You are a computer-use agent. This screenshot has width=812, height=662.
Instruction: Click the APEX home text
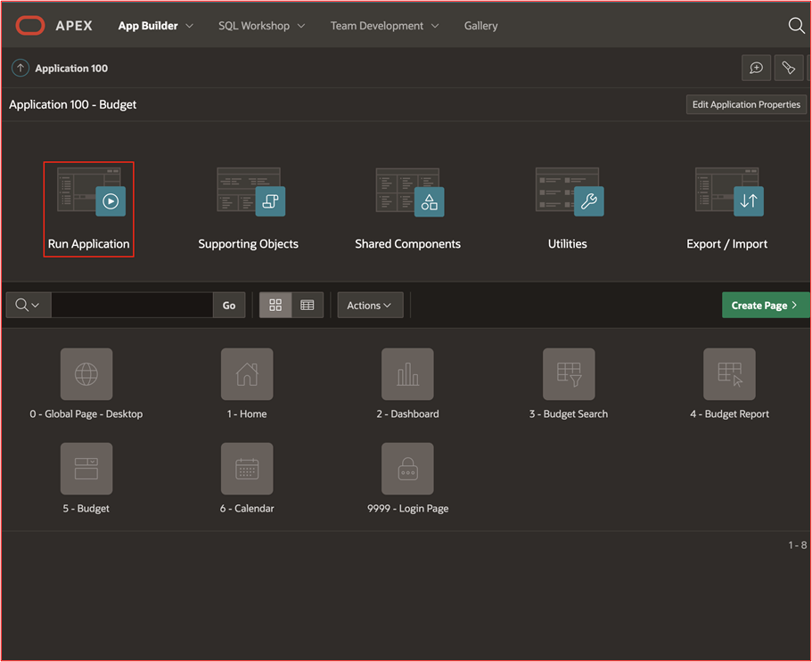[74, 25]
